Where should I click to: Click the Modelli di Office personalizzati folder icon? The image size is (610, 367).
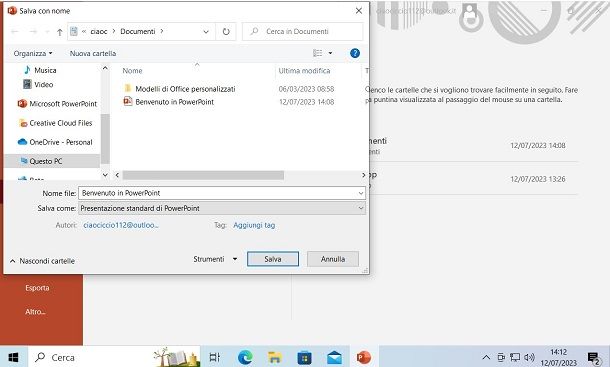coord(128,88)
